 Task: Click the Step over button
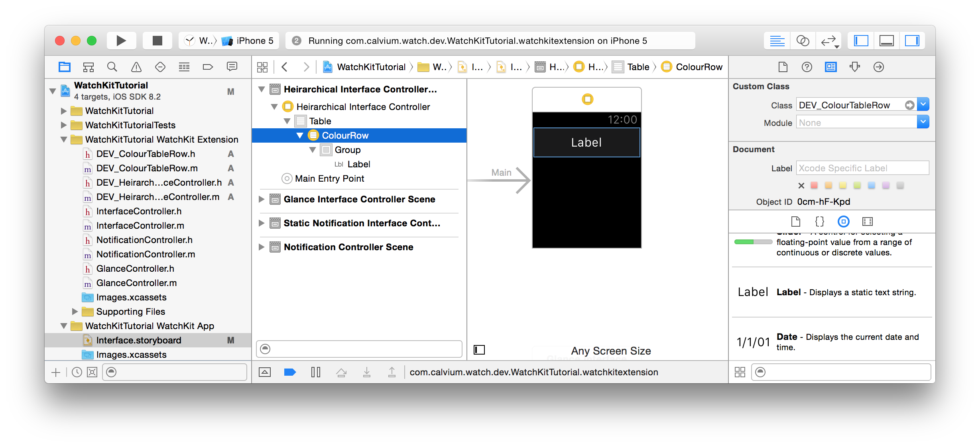click(341, 372)
